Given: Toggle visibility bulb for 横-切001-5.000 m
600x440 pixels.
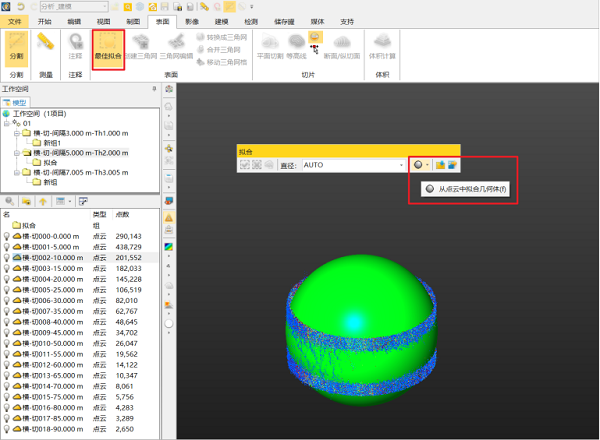Looking at the screenshot, I should pos(7,247).
